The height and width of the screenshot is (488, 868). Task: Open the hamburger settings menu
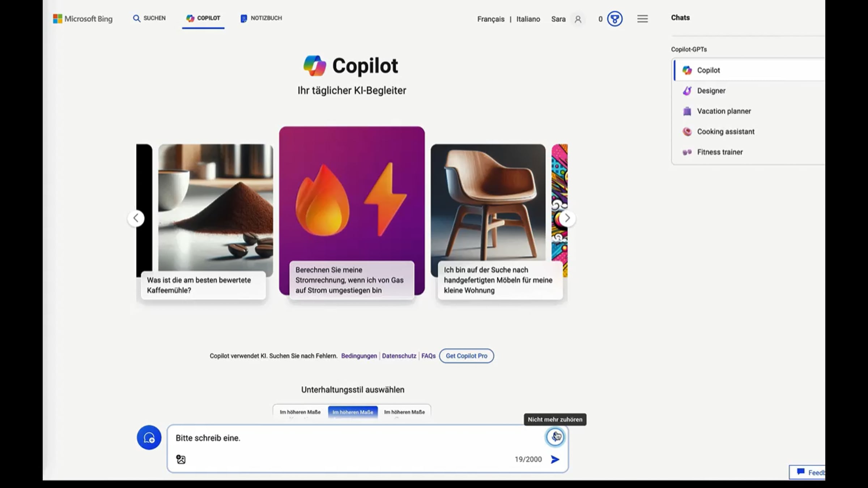pyautogui.click(x=643, y=19)
